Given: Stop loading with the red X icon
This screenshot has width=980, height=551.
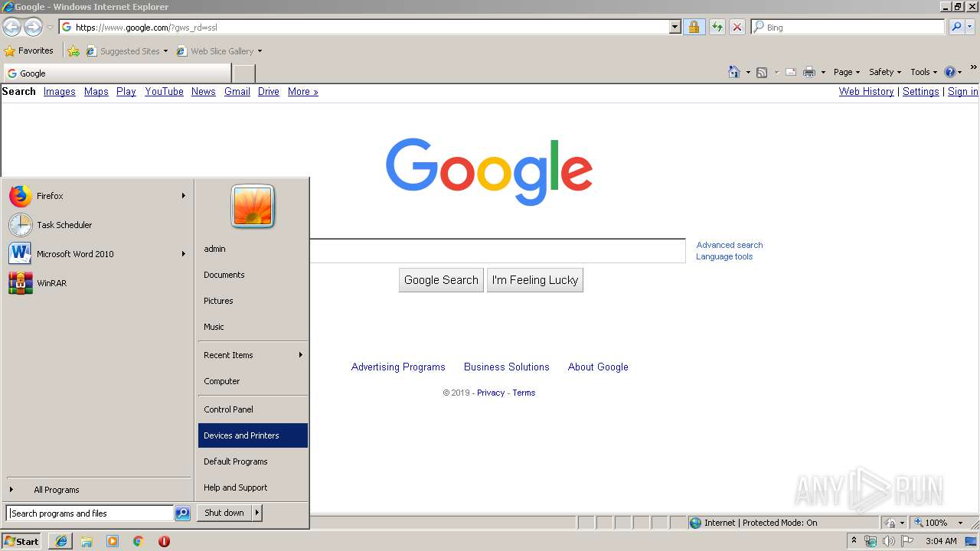Looking at the screenshot, I should [737, 27].
